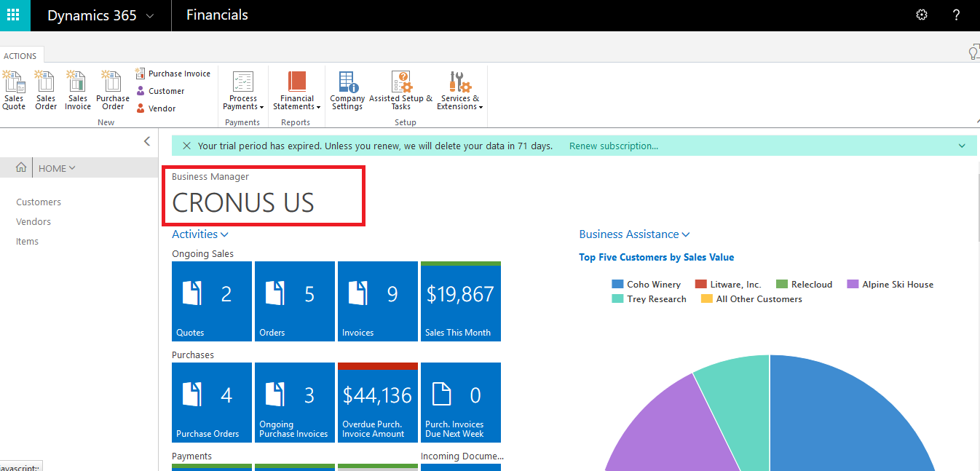Click the Purchases heading
This screenshot has height=471, width=980.
coord(193,355)
